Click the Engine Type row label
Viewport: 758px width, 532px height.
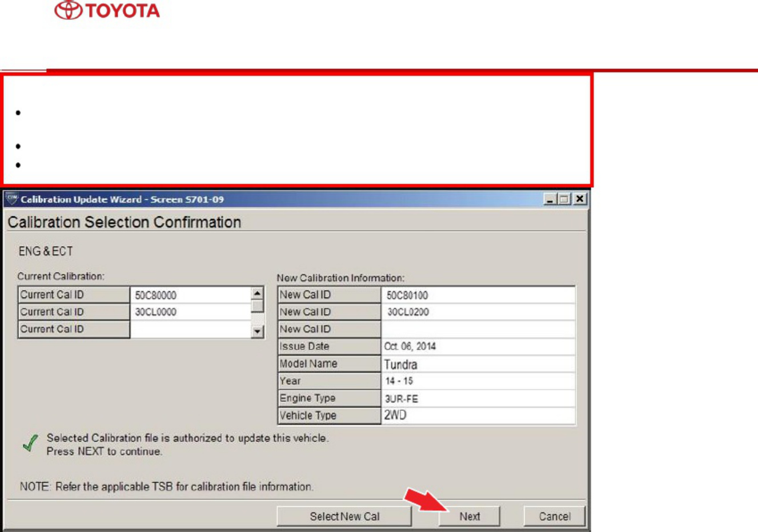click(330, 398)
